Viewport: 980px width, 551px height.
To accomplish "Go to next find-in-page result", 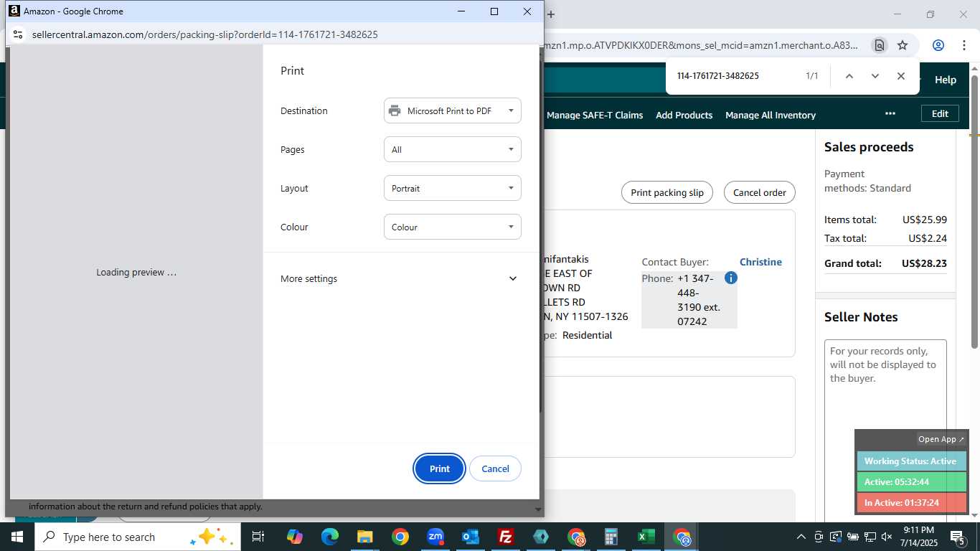I will [875, 76].
